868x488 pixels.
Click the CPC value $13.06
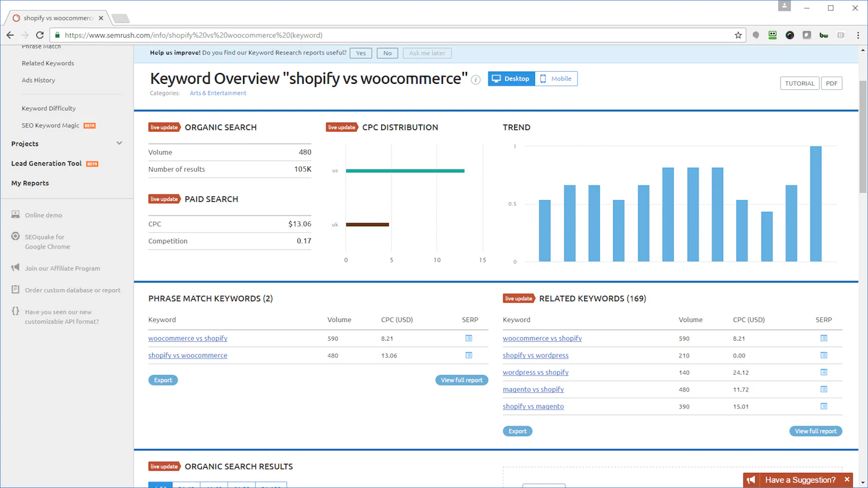(299, 224)
